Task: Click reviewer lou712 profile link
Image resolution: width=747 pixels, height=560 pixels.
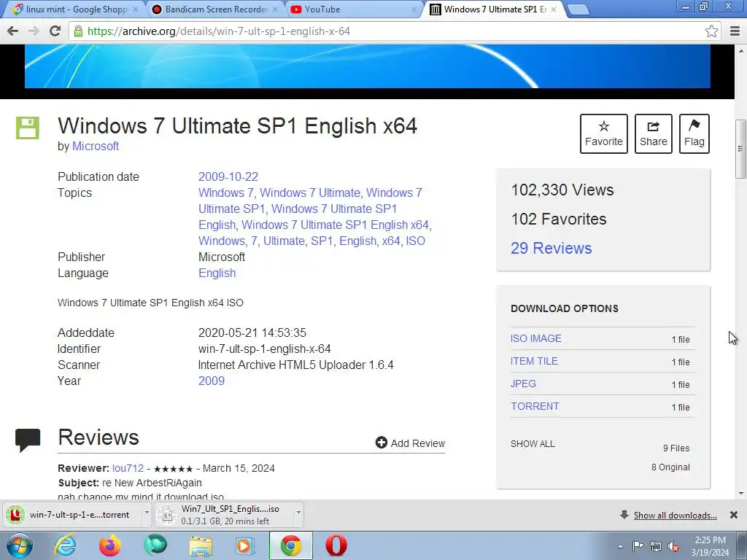Action: [128, 468]
